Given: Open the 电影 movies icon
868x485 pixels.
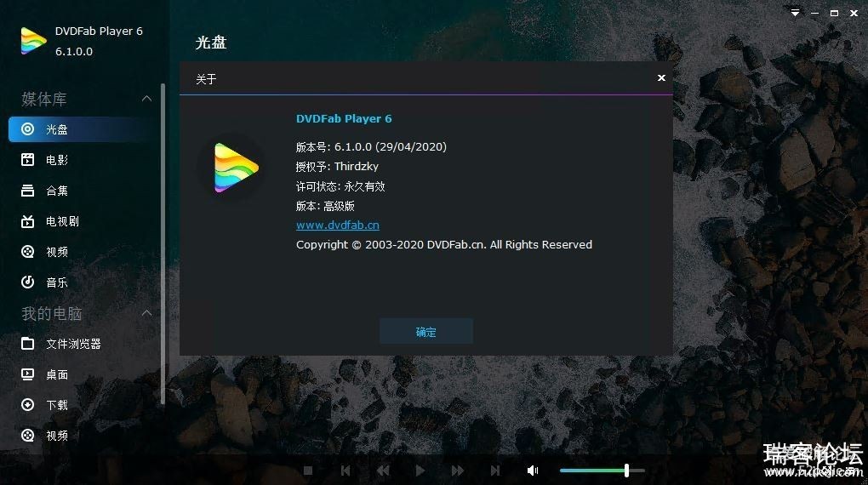Looking at the screenshot, I should point(28,160).
